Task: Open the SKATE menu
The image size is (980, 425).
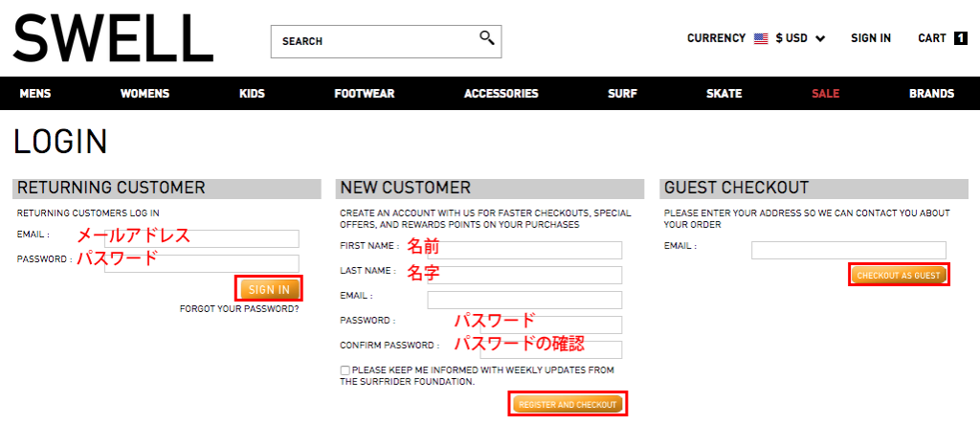Action: [x=724, y=94]
